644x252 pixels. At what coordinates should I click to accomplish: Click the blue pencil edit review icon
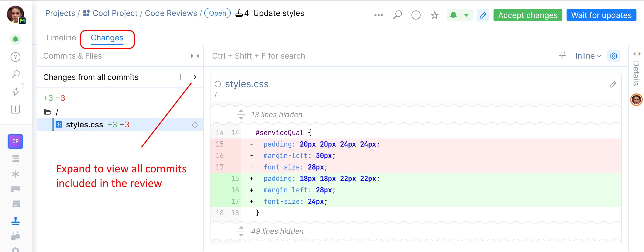tap(483, 15)
